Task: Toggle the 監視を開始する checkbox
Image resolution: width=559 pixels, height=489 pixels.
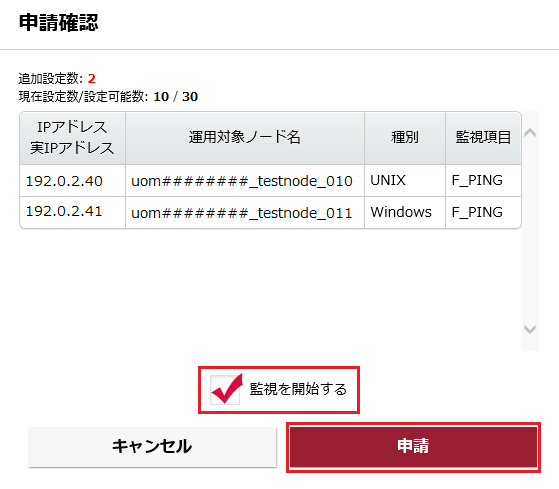Action: pyautogui.click(x=225, y=390)
